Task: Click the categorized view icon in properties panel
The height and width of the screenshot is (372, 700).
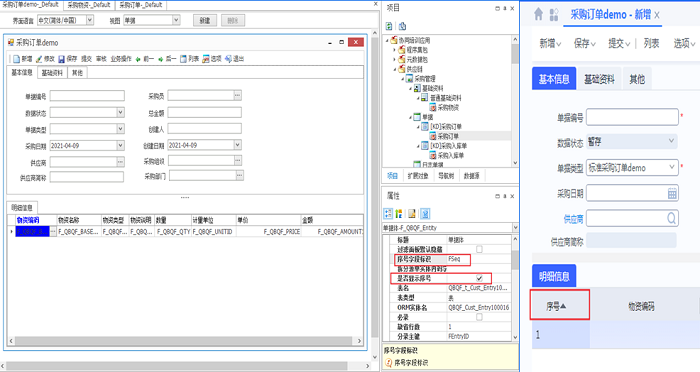Action: (388, 214)
